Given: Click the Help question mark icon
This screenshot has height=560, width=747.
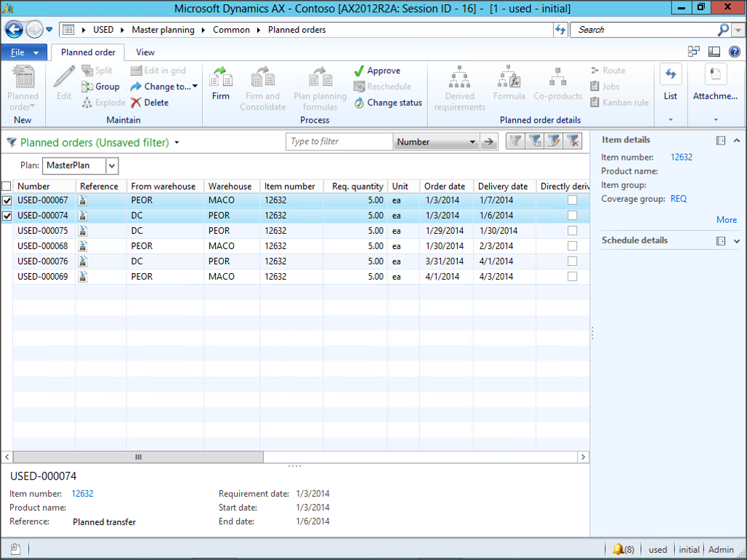Looking at the screenshot, I should 734,52.
